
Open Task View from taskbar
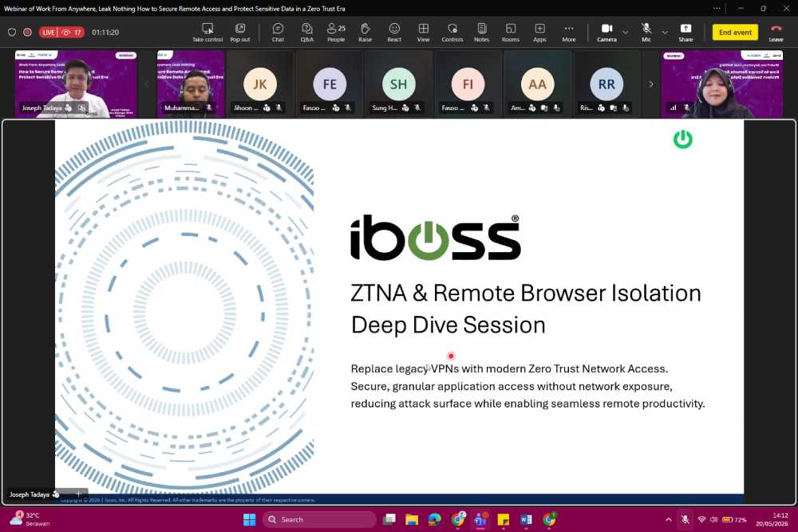point(389,519)
